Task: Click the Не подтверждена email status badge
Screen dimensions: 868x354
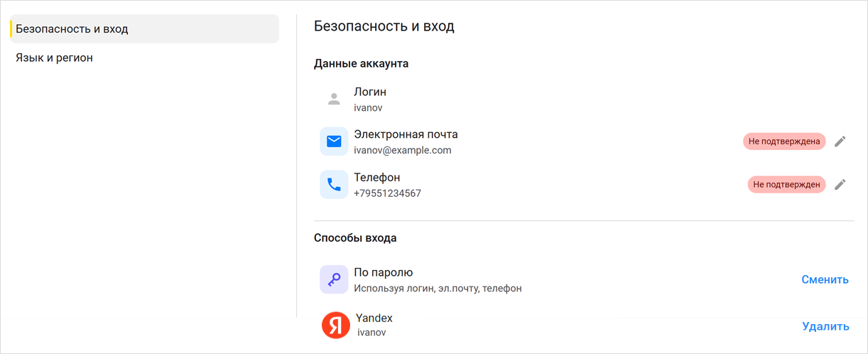Action: (x=784, y=141)
